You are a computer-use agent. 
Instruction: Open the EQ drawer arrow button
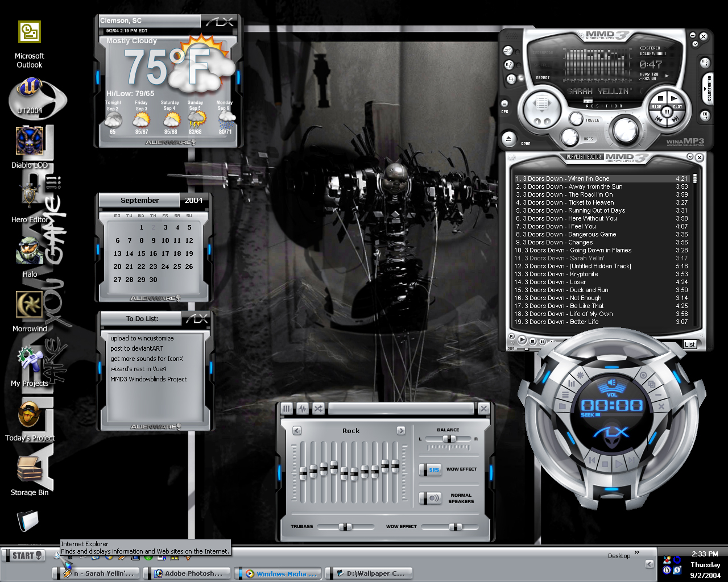click(x=705, y=115)
